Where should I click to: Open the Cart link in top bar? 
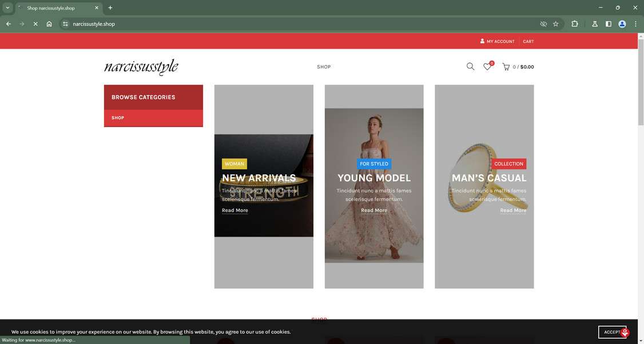(x=528, y=42)
